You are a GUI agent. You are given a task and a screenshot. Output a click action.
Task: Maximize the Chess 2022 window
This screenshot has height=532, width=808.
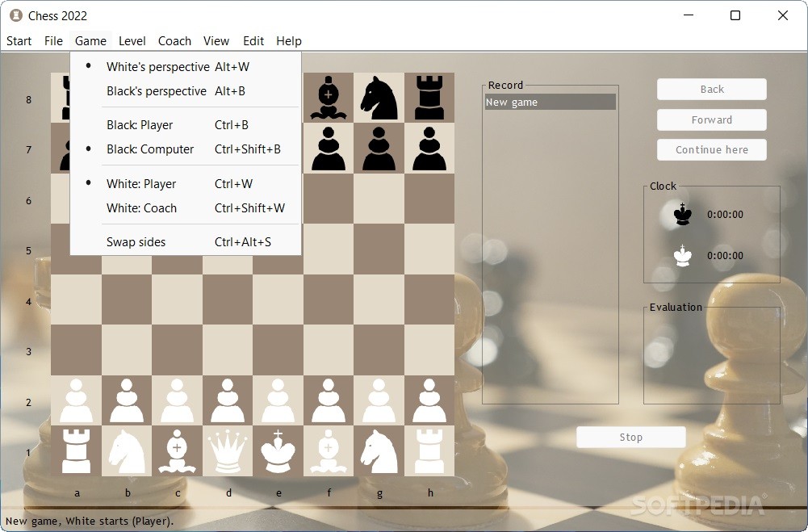[x=735, y=15]
